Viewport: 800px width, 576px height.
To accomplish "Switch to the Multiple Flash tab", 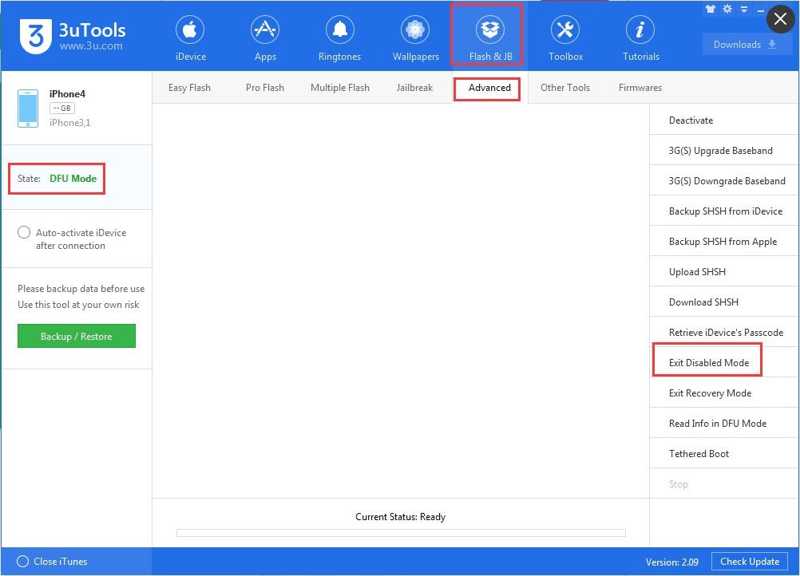I will [x=340, y=88].
